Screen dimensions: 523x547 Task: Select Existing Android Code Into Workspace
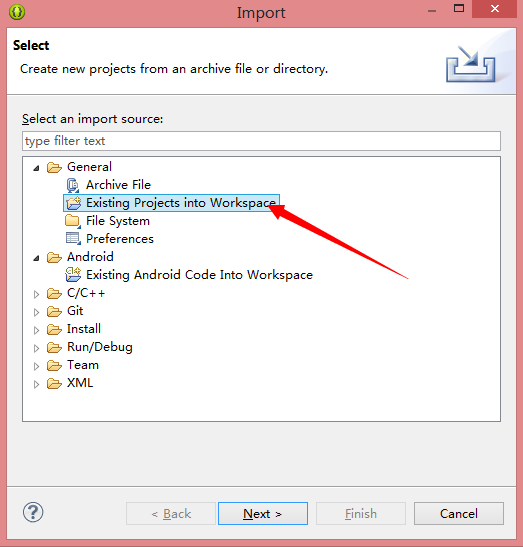pyautogui.click(x=199, y=275)
